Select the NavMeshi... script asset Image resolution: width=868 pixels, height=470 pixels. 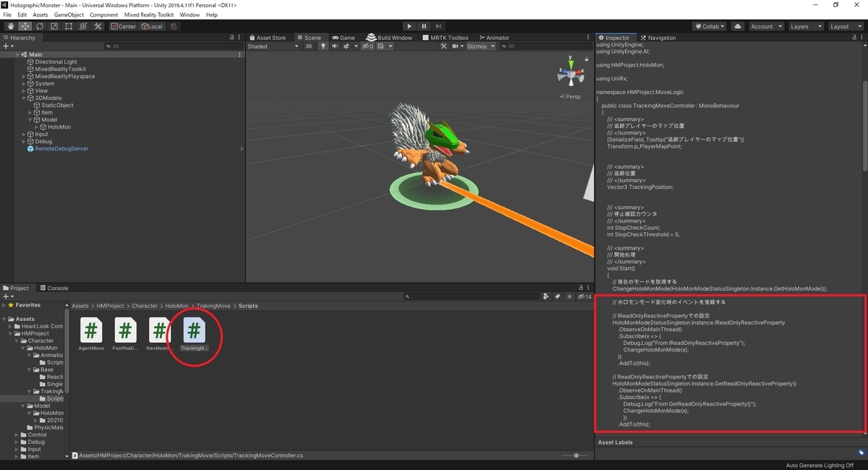(x=160, y=334)
